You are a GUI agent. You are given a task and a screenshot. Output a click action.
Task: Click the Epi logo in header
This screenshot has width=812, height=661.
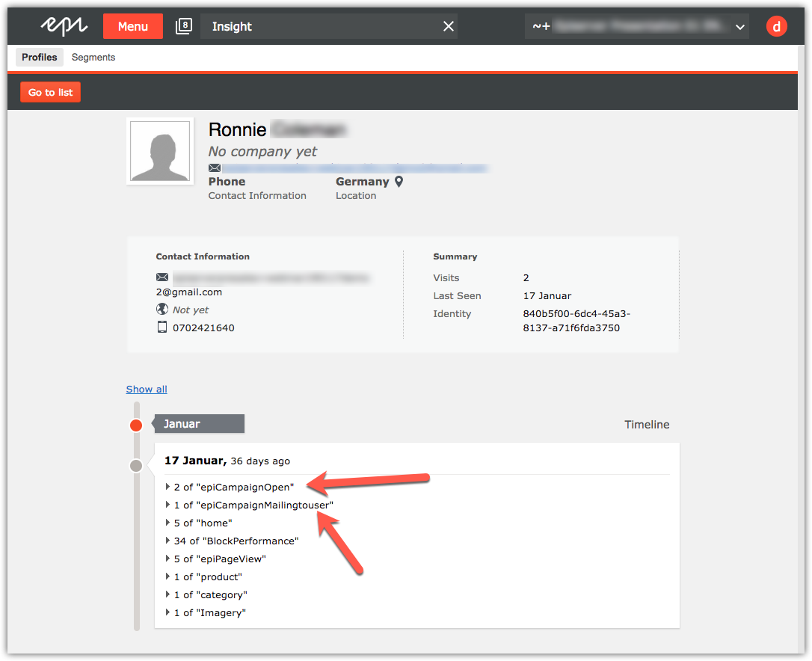(64, 26)
